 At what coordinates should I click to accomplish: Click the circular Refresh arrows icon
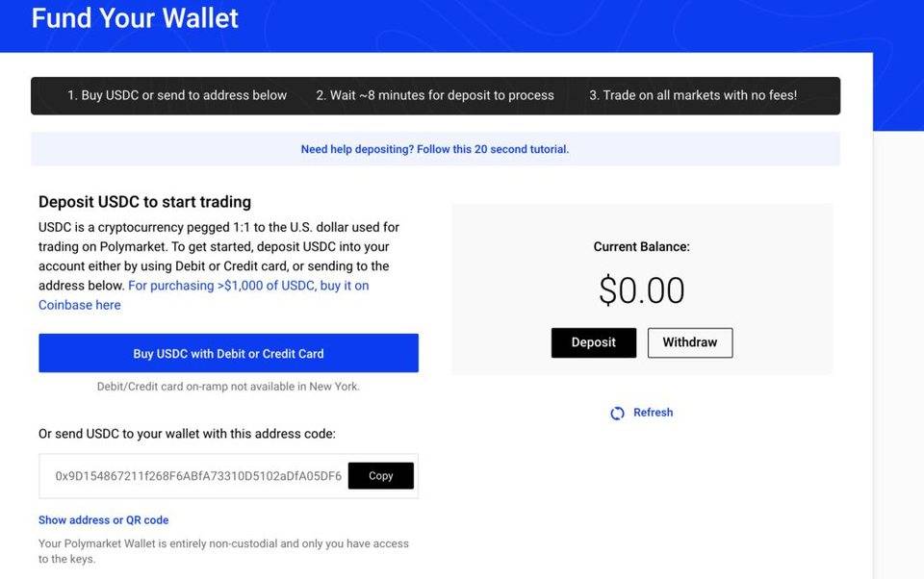617,414
